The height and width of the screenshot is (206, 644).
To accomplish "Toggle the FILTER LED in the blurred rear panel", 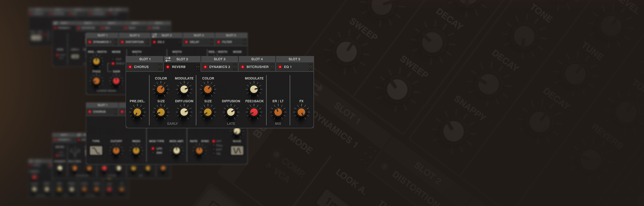I will [x=219, y=42].
